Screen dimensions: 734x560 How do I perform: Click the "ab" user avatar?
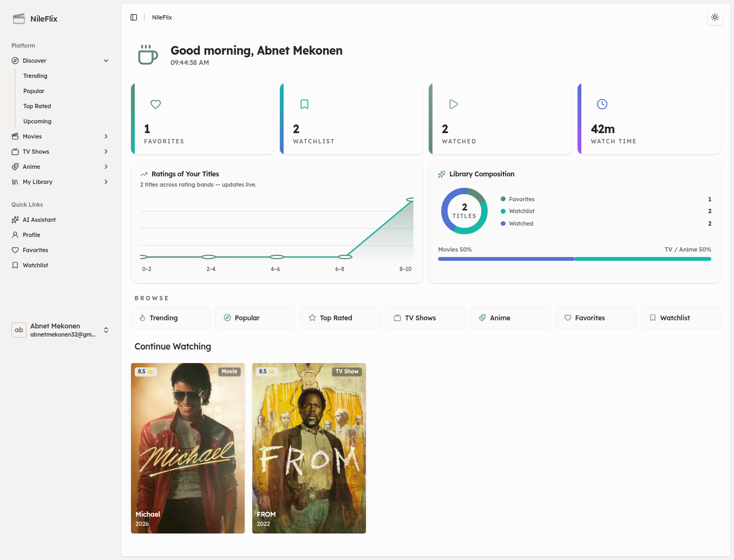pyautogui.click(x=19, y=330)
